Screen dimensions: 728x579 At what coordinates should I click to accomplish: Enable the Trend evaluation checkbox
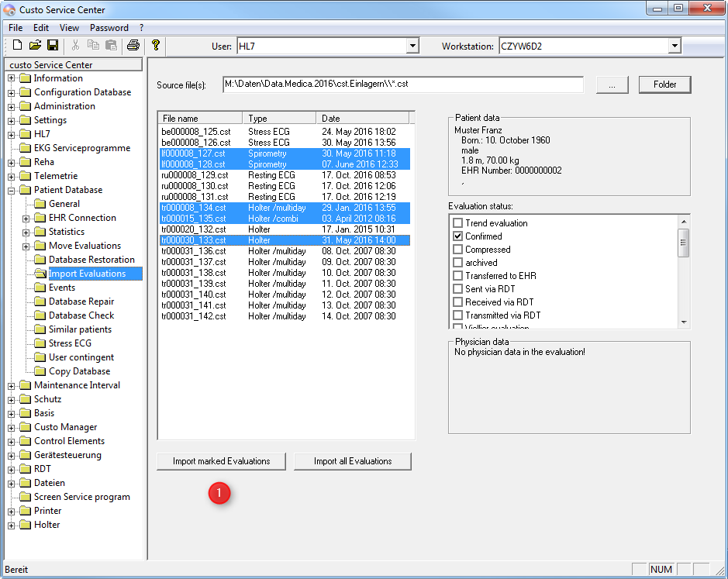click(x=457, y=223)
